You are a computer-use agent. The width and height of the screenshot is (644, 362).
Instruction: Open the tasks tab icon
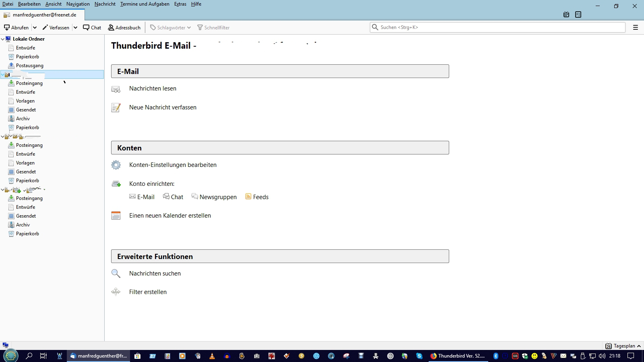(578, 14)
